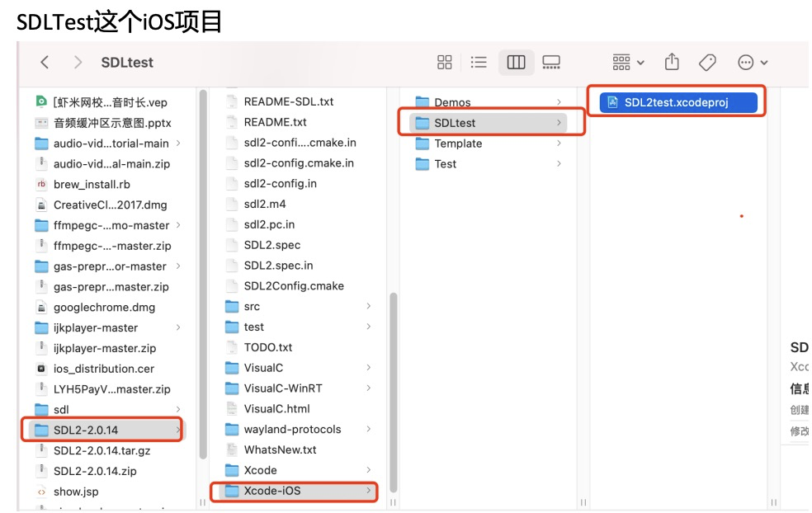Expand the Xcode-iOS folder chevron
Viewport: 812px width, 513px height.
(369, 491)
